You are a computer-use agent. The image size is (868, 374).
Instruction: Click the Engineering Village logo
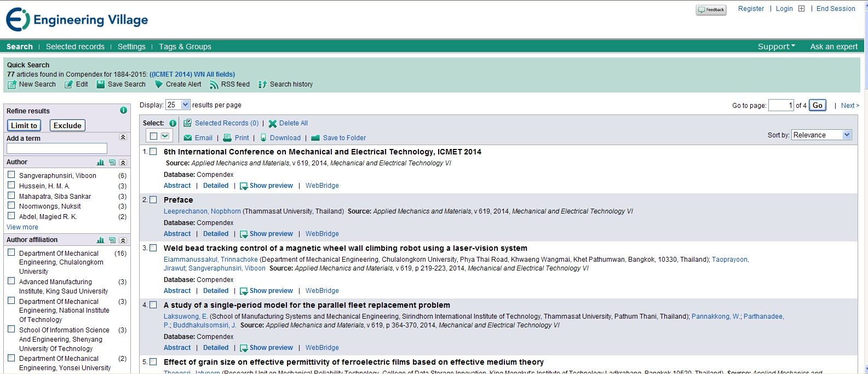point(77,20)
